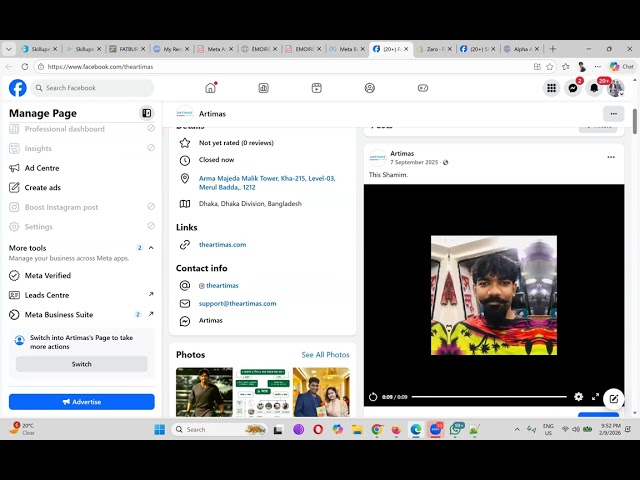The width and height of the screenshot is (640, 480).
Task: Click the video progress bar
Action: [x=489, y=397]
